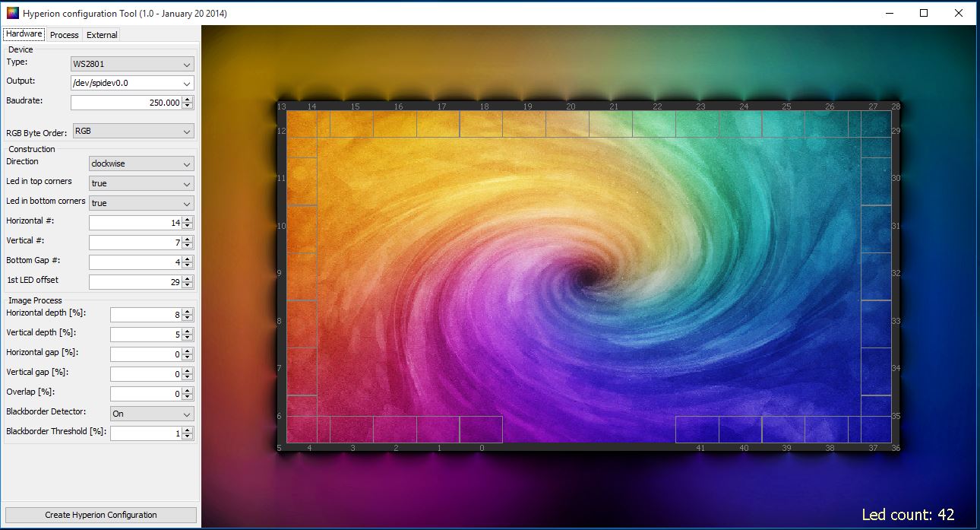This screenshot has height=530, width=980.
Task: Expand the device Type dropdown
Action: pyautogui.click(x=132, y=65)
